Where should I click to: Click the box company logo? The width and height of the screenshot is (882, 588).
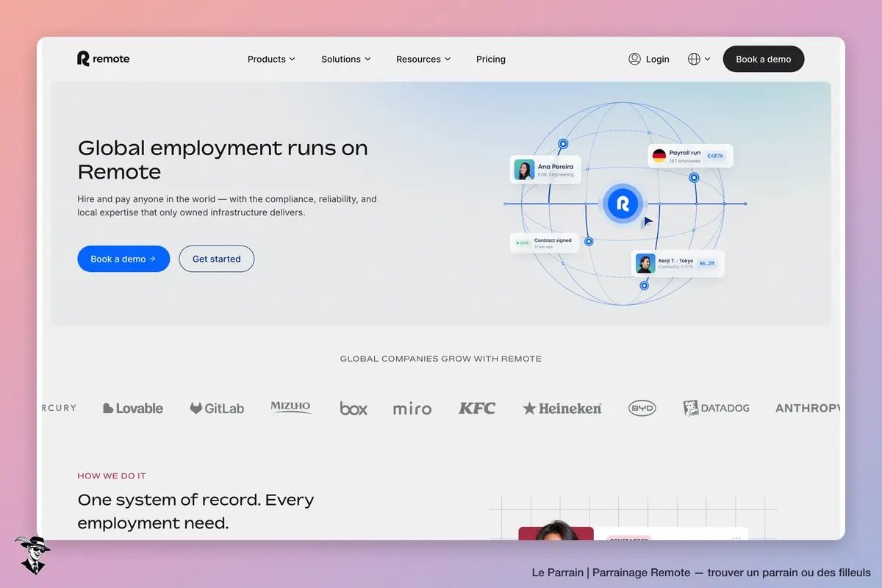pos(354,408)
